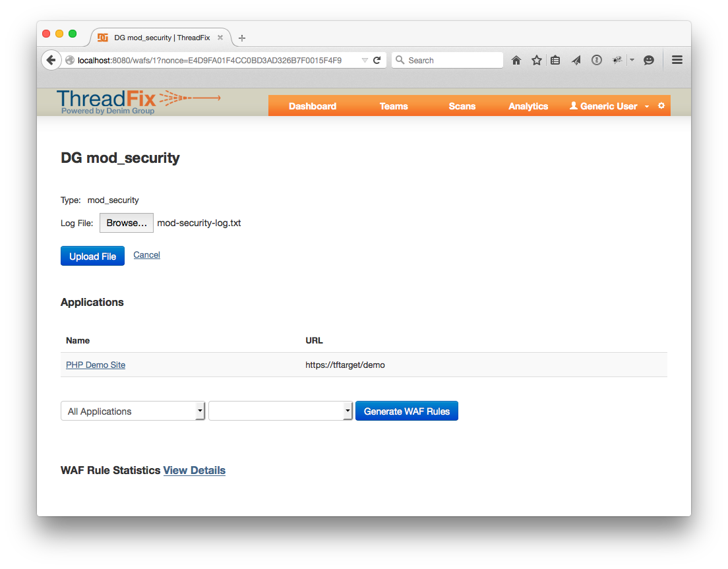Click the browser back arrow button
Viewport: 728px width, 569px height.
click(x=51, y=61)
